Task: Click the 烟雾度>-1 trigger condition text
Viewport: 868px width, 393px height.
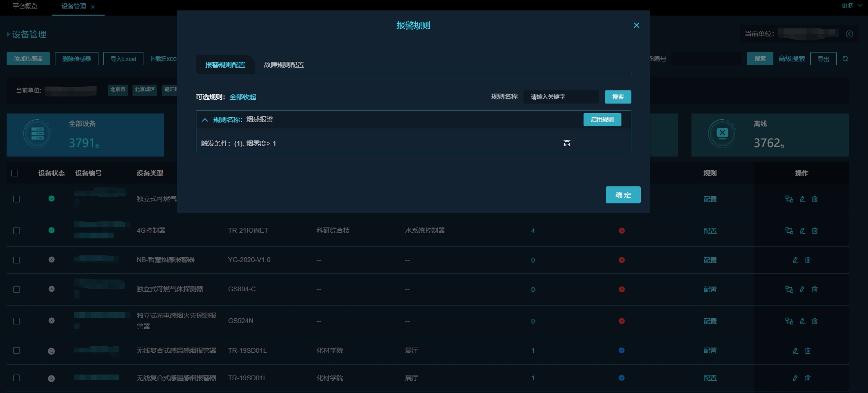Action: [x=261, y=143]
